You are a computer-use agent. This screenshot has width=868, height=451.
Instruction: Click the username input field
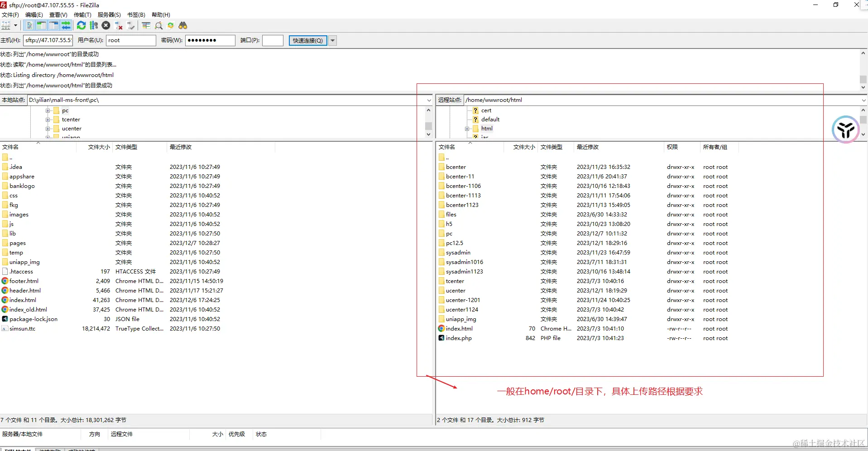coord(131,40)
